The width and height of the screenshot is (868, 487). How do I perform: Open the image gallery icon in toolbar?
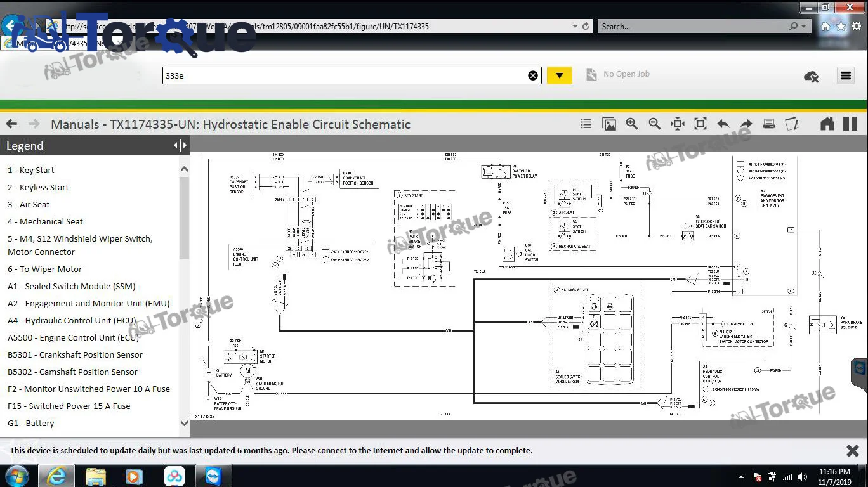point(609,124)
